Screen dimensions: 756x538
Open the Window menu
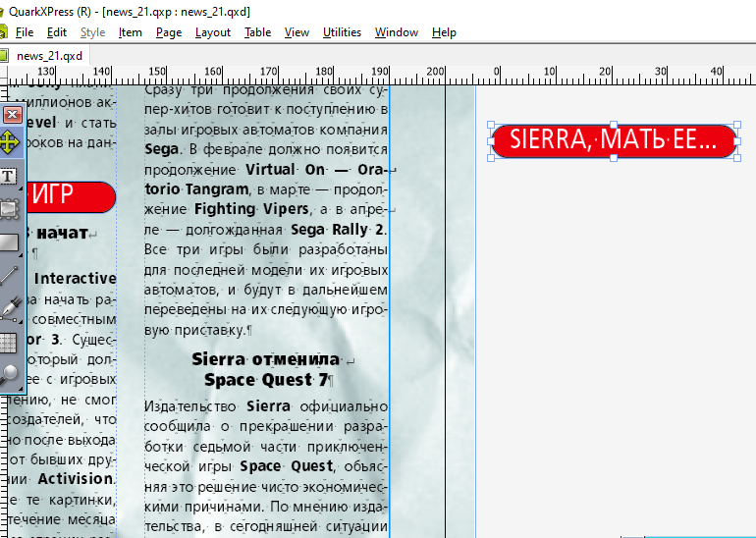tap(396, 32)
